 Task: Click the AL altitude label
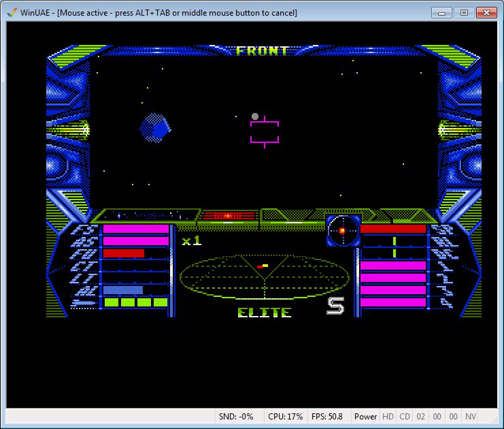86,291
